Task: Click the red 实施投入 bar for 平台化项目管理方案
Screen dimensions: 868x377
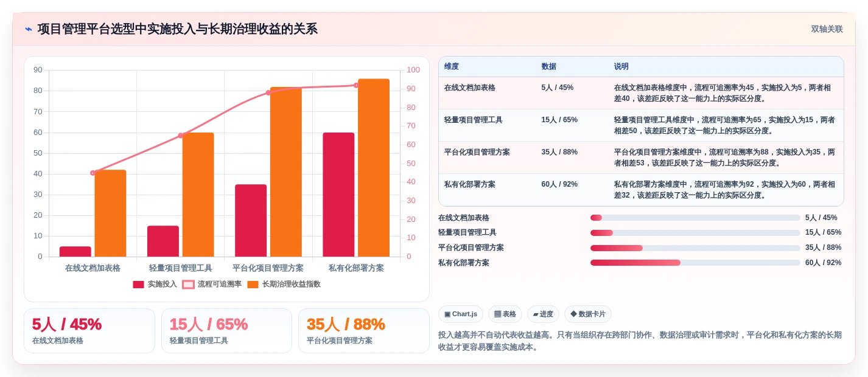Action: click(251, 220)
